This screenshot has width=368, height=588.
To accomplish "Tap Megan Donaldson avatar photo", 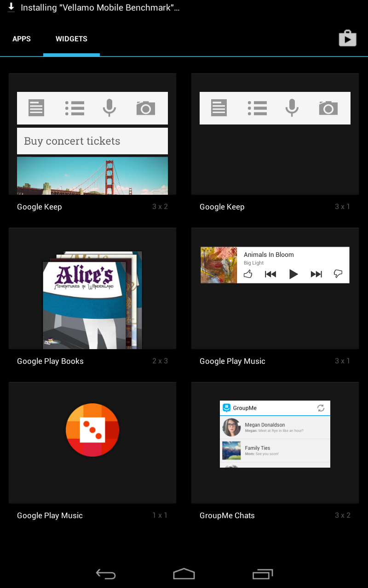I will point(231,427).
